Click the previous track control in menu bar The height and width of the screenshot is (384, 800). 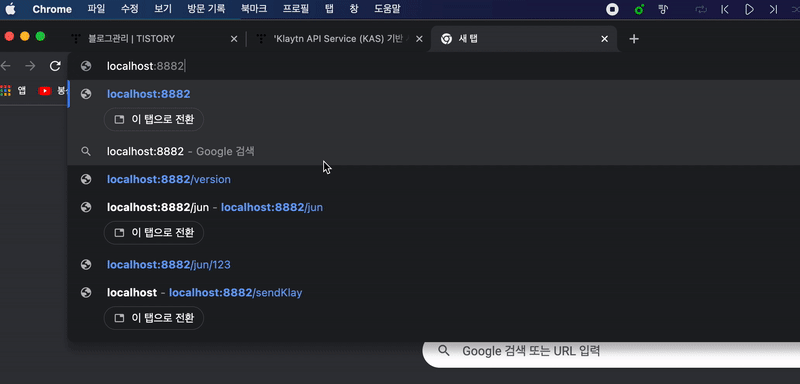pos(724,9)
